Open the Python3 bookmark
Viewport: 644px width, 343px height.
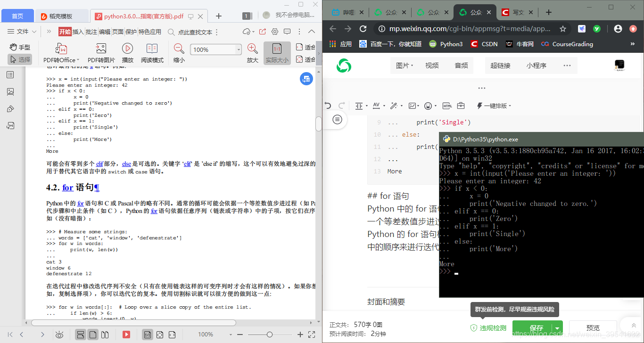(x=446, y=44)
